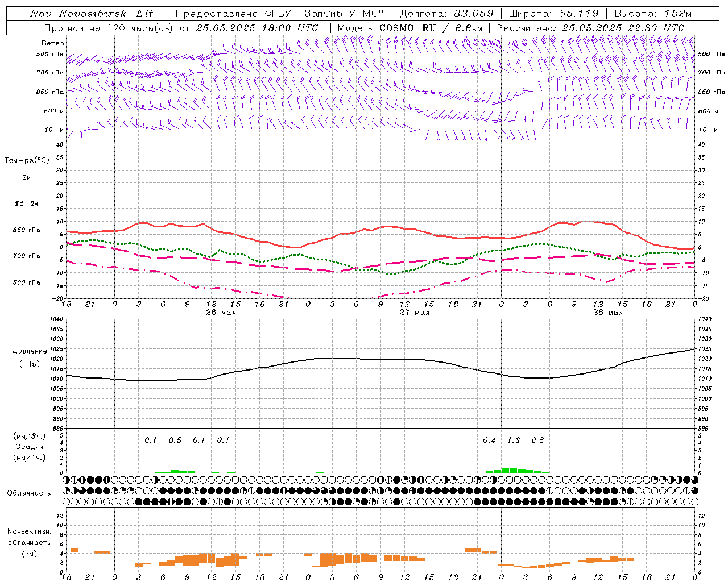Select the 27 мая date label
Screen dimensions: 728x582
click(414, 313)
